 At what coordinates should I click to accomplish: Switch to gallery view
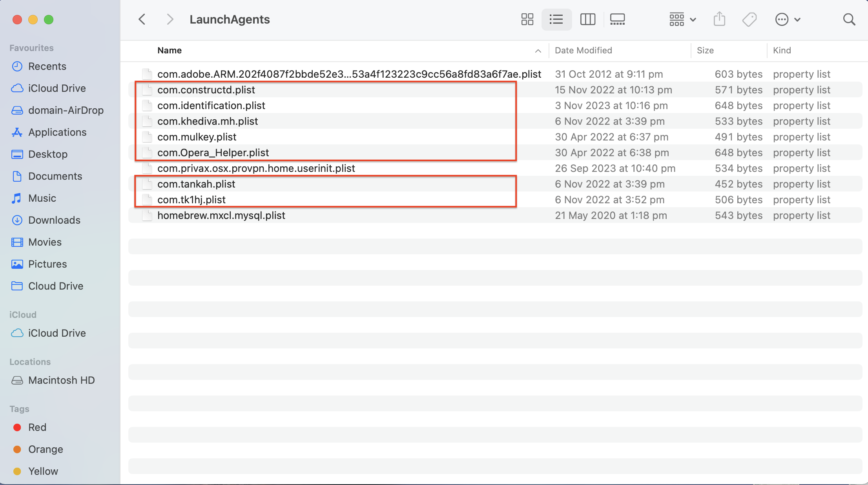click(617, 19)
